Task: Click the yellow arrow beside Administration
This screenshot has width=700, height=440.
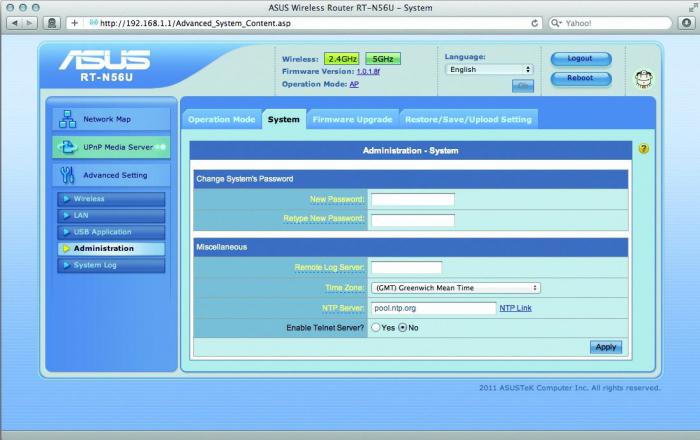Action: pos(67,249)
